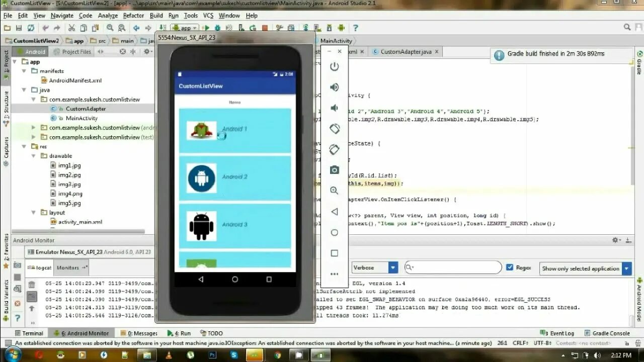Click the Save All toolbar icon
The height and width of the screenshot is (362, 644).
pyautogui.click(x=19, y=28)
